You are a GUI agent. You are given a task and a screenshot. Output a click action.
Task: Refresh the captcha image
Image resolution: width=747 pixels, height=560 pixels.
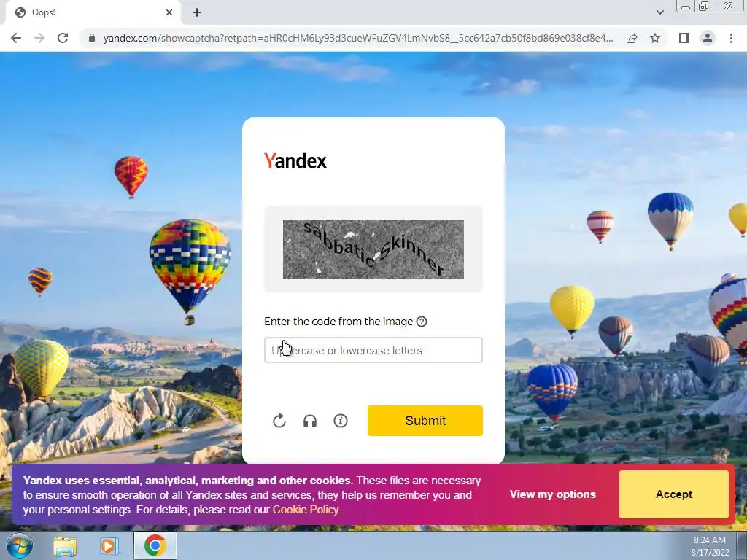pyautogui.click(x=279, y=421)
